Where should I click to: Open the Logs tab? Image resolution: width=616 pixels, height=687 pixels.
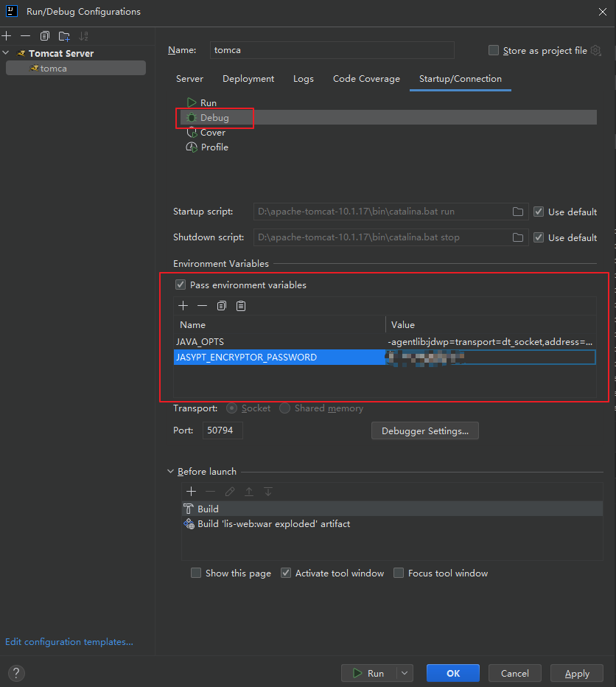(x=303, y=79)
